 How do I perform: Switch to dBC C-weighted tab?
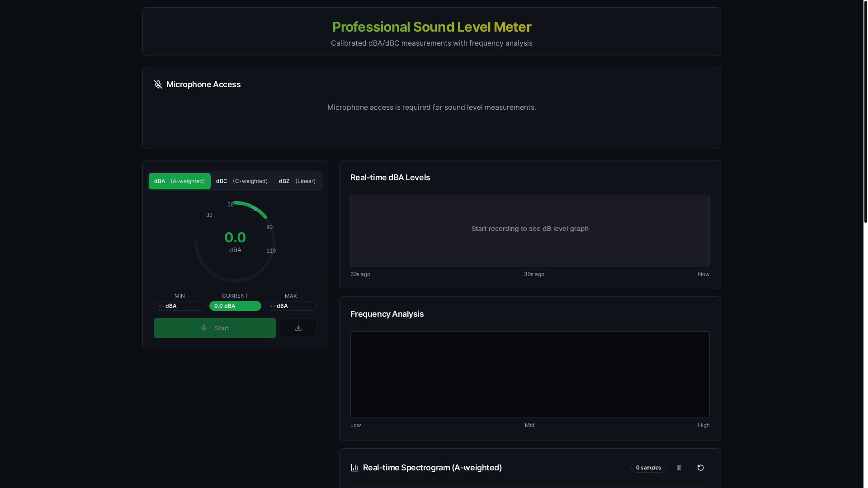242,181
